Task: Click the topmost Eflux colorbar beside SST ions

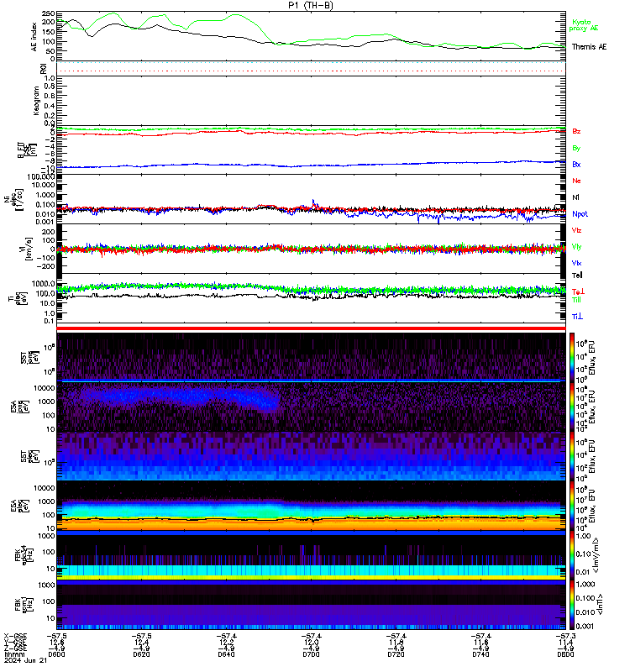Action: (572, 356)
